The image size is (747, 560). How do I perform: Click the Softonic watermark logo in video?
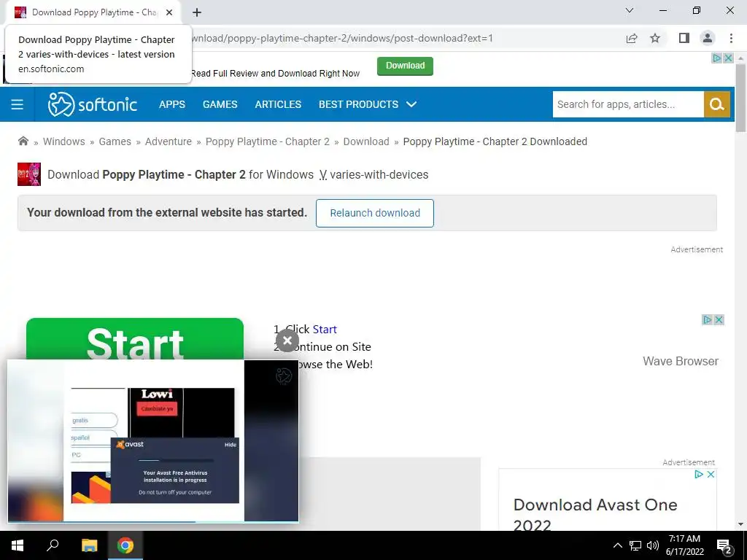click(x=284, y=376)
